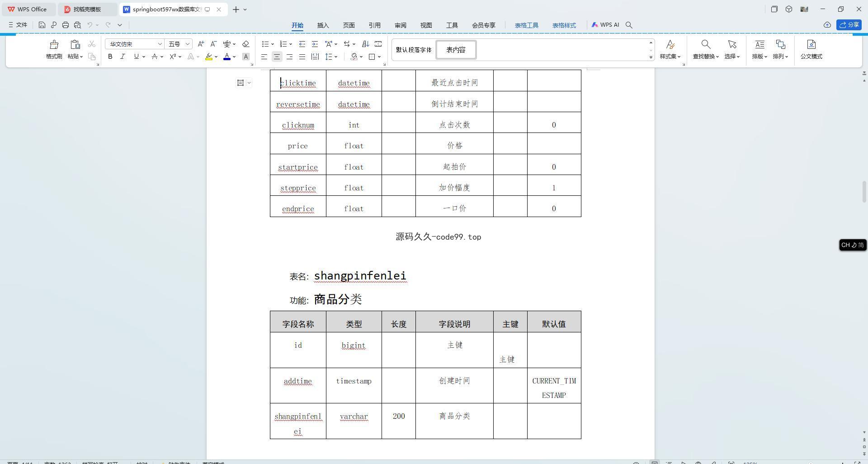Click the output as PDF icon

(x=53, y=25)
